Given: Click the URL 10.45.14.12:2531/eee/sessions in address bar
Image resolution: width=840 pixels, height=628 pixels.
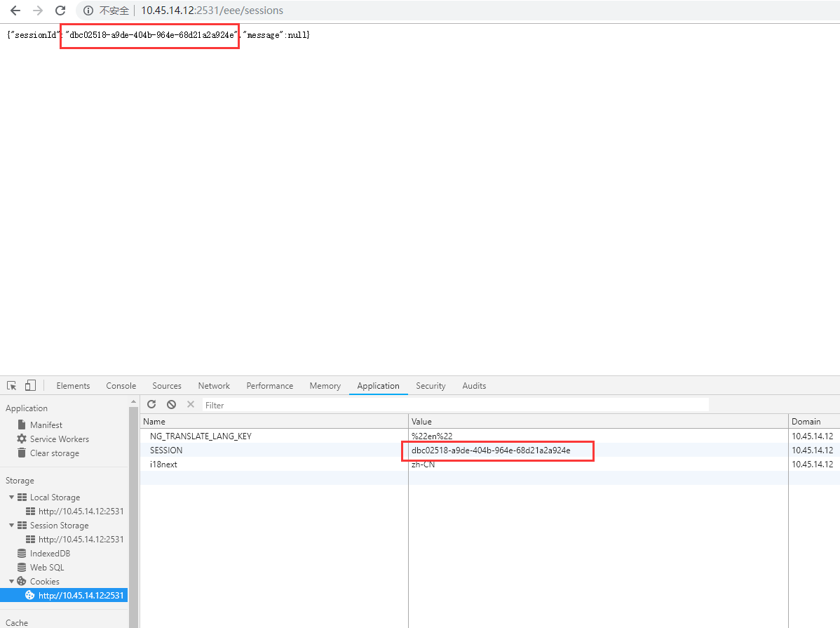Looking at the screenshot, I should [x=212, y=11].
